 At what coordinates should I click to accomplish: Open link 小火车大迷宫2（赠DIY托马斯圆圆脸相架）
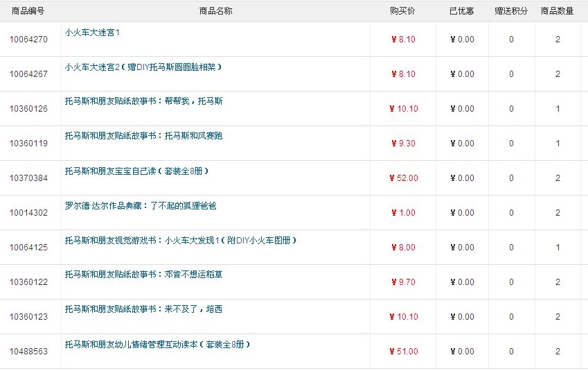coord(143,67)
